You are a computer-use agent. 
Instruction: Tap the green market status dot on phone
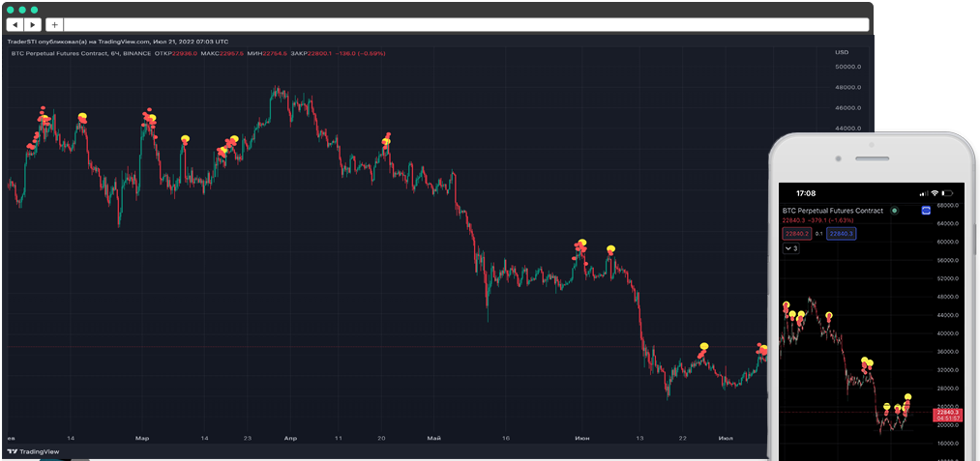(894, 211)
